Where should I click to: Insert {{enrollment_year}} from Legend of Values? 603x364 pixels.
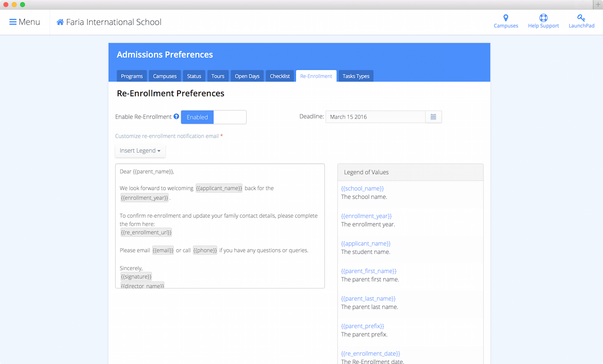click(x=366, y=216)
